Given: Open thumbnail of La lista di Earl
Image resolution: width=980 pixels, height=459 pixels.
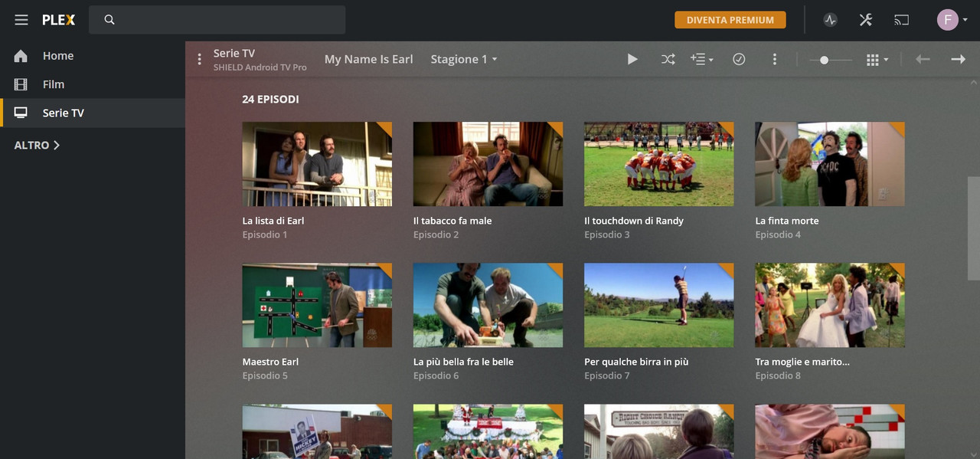Looking at the screenshot, I should point(317,164).
